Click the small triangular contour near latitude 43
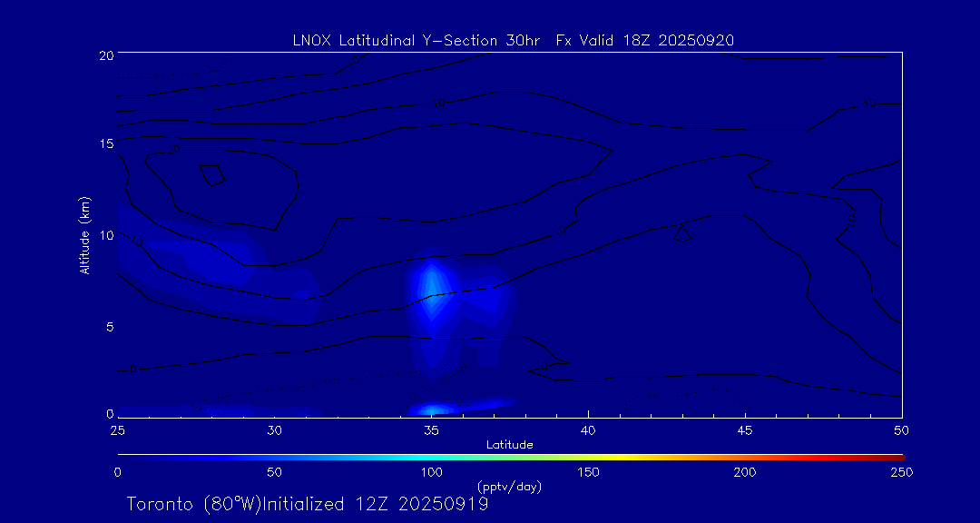The image size is (980, 523). click(x=682, y=233)
